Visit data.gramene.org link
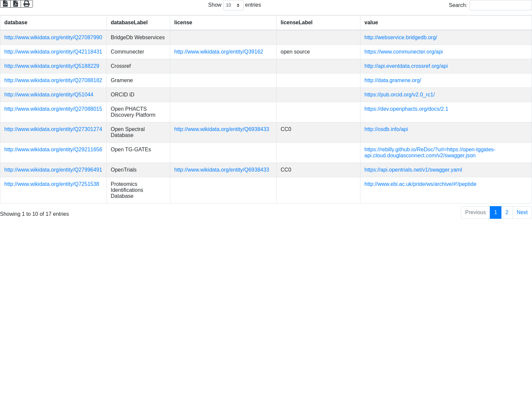Viewport: 532px width, 399px height. [393, 80]
